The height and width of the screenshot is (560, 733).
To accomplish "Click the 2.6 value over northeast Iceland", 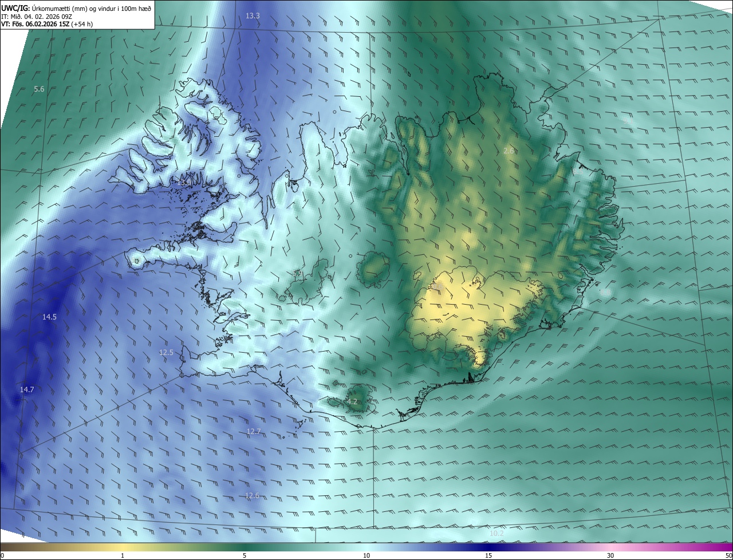I will tap(509, 151).
